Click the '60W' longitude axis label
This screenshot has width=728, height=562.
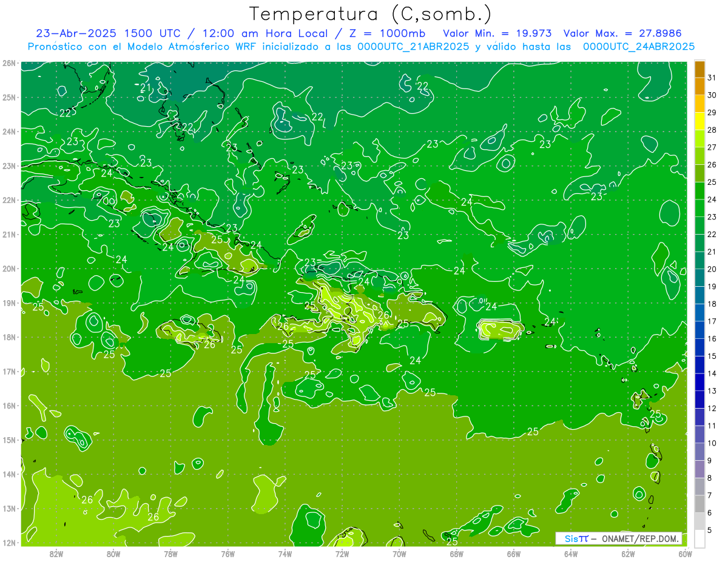point(686,554)
